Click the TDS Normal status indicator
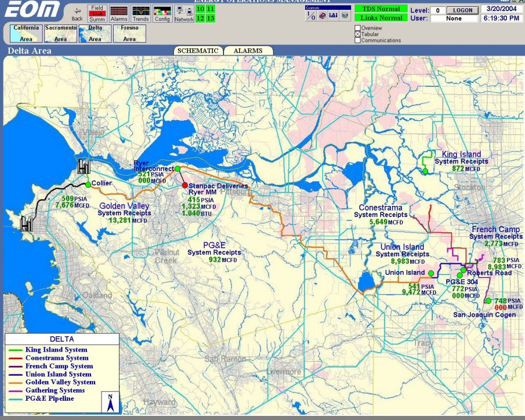525x420 pixels. [381, 9]
